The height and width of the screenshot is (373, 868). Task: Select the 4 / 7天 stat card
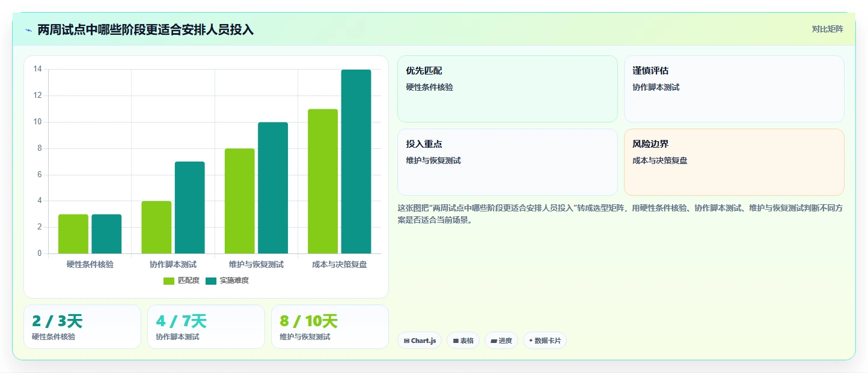point(206,327)
